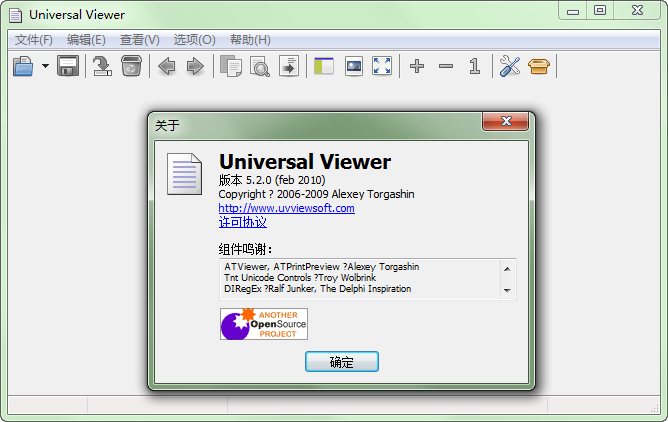Open the 查看(V) menu
668x422 pixels.
(140, 40)
